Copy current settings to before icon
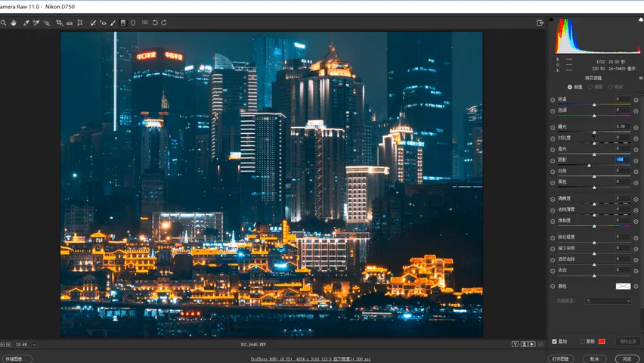Image resolution: width=644 pixels, height=363 pixels. (x=532, y=344)
